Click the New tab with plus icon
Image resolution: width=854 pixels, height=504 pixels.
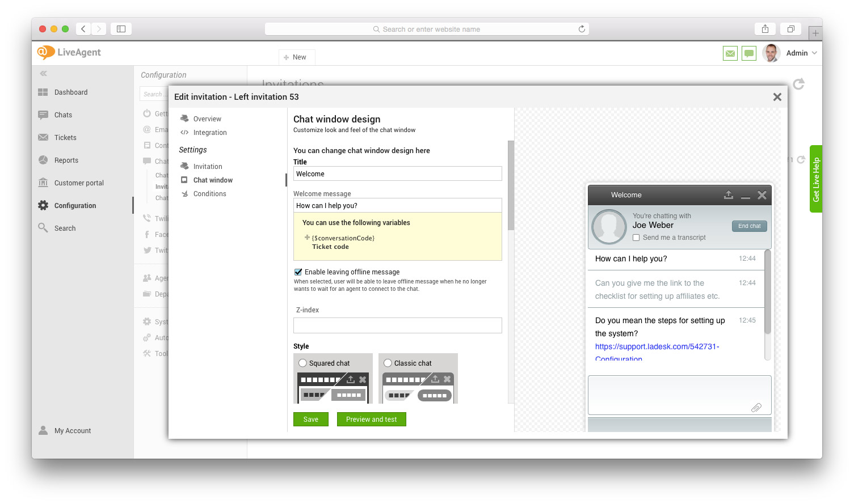click(296, 57)
